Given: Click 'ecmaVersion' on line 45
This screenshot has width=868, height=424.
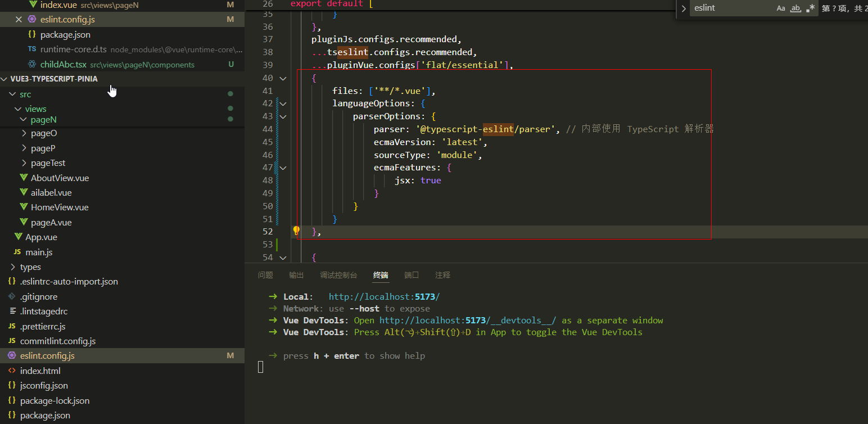Looking at the screenshot, I should point(403,142).
